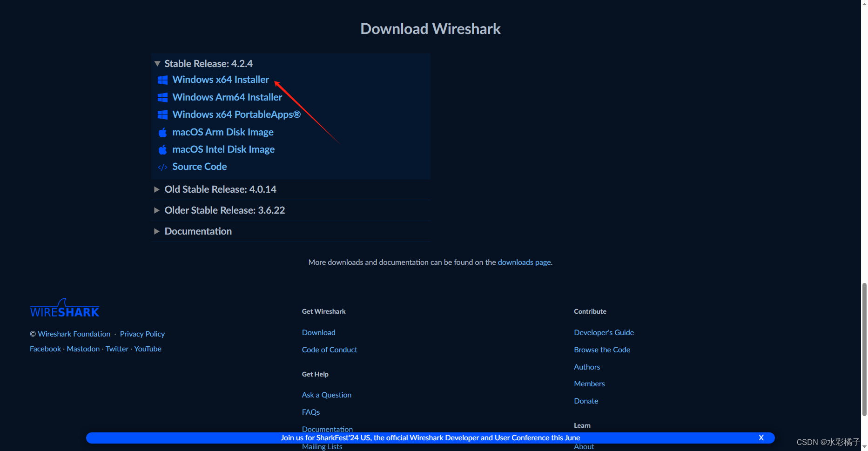Download the Source Code
Screen dimensions: 868x451
[x=200, y=167]
